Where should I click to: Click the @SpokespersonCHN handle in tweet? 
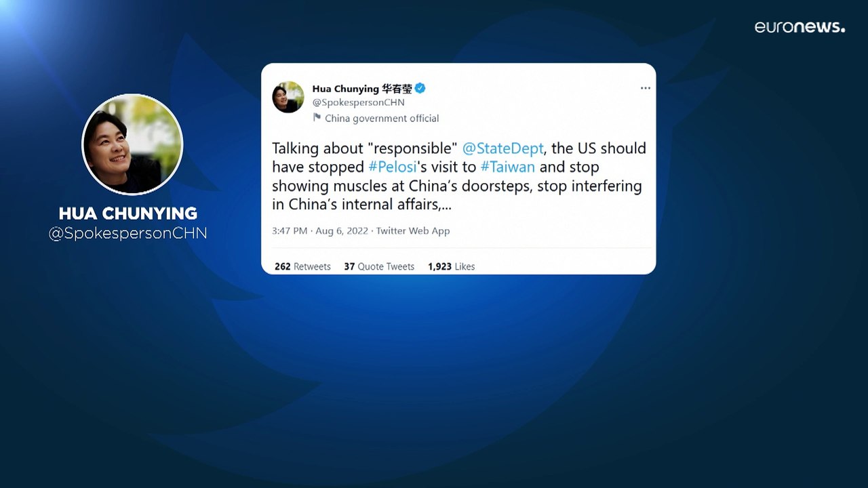coord(358,102)
